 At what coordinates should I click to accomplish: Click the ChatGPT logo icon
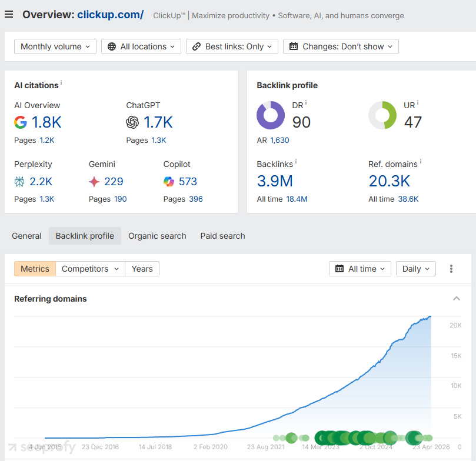click(132, 122)
